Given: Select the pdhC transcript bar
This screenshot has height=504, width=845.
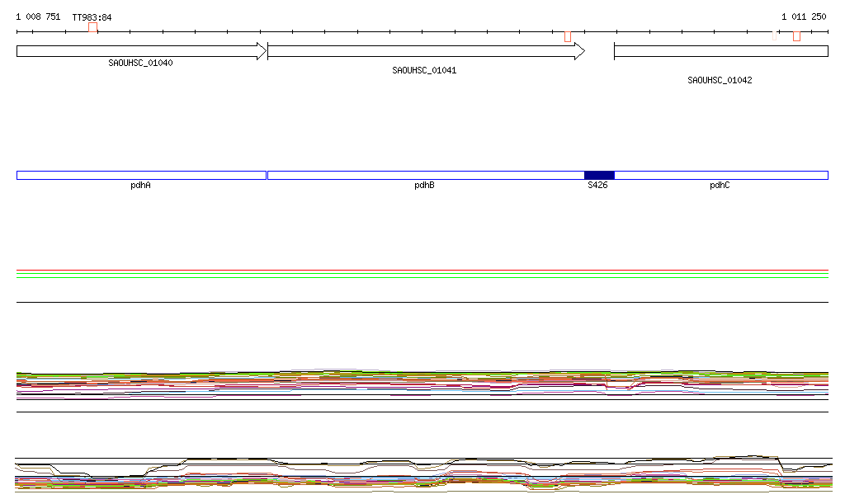Looking at the screenshot, I should (720, 175).
